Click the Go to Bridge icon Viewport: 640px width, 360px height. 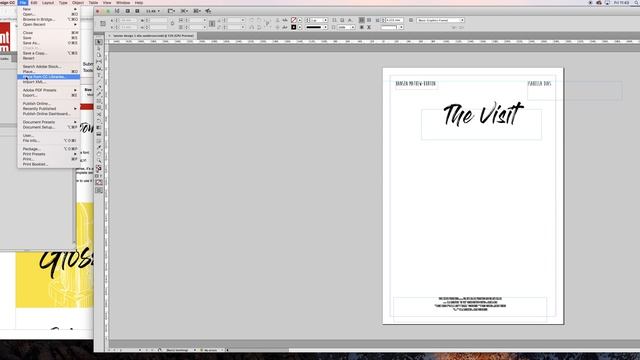pos(127,11)
